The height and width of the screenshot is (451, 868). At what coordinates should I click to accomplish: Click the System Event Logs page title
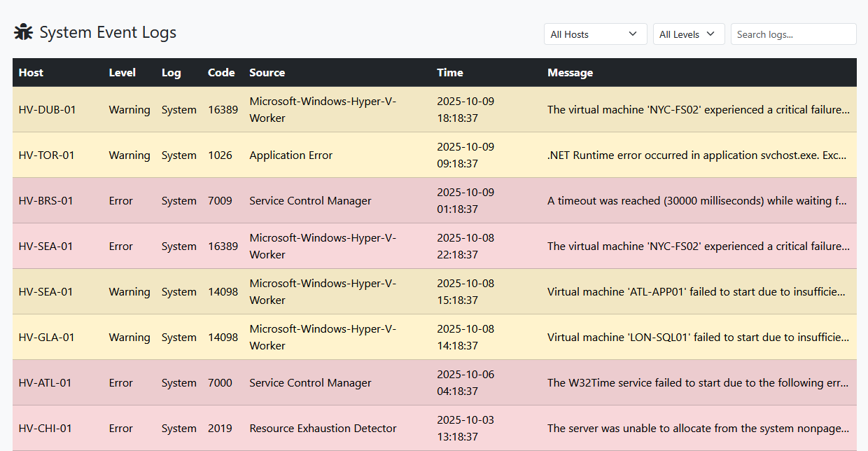tap(108, 32)
